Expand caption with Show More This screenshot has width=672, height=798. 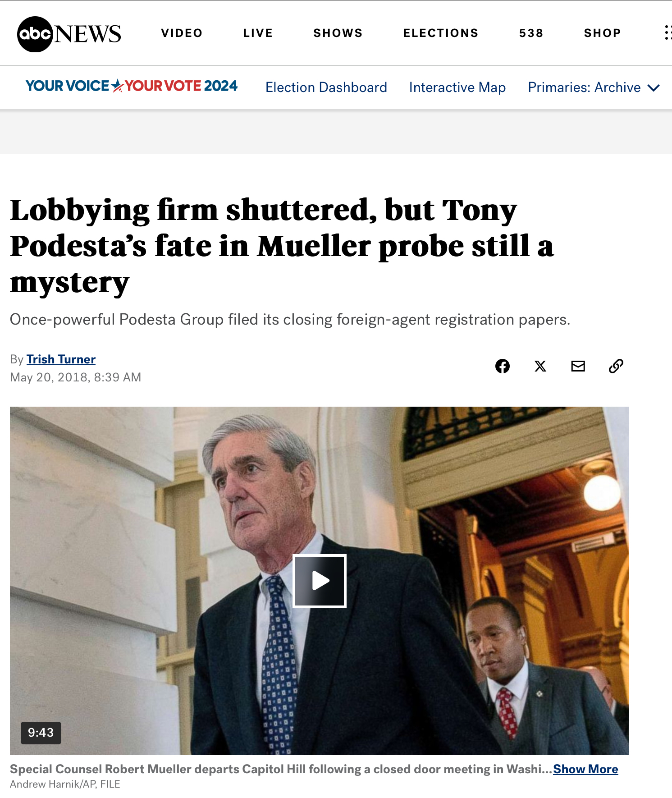(585, 769)
